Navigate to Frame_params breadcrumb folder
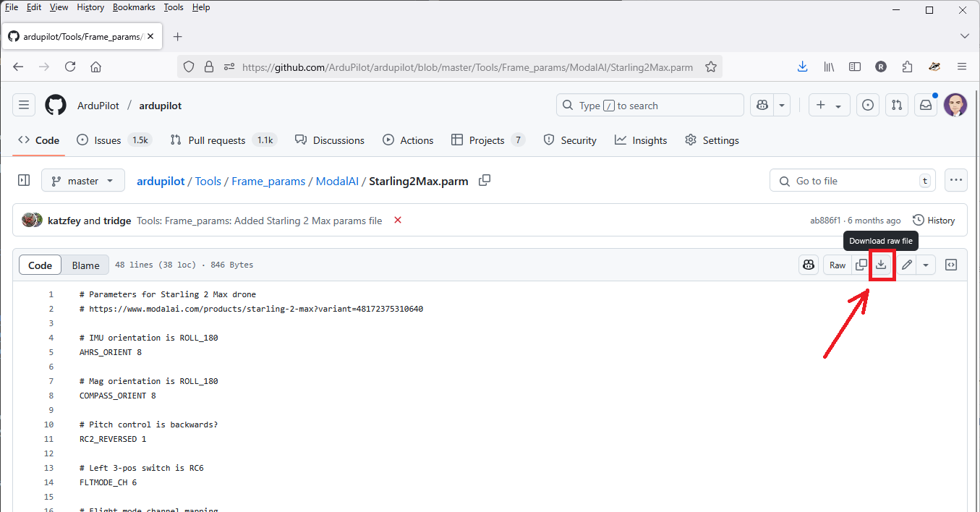Viewport: 980px width, 512px height. coord(268,181)
